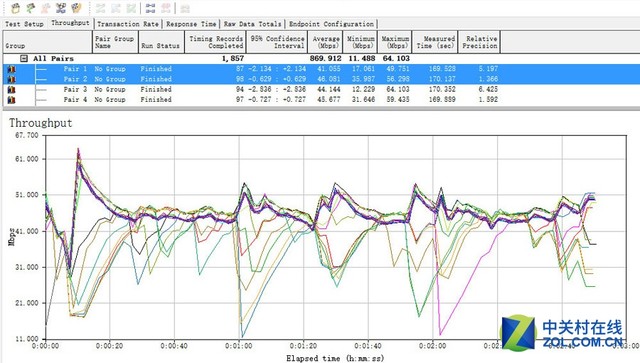Click Pair 1 measured time 169.528

pos(442,69)
